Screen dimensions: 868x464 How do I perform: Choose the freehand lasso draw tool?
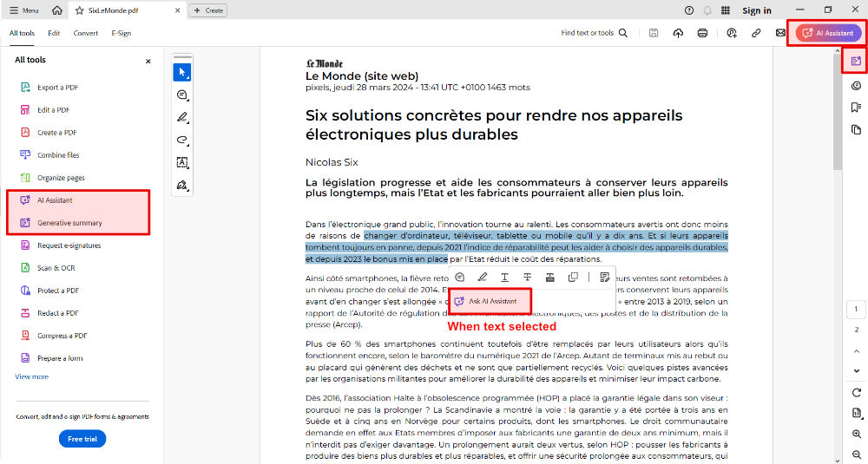[182, 140]
